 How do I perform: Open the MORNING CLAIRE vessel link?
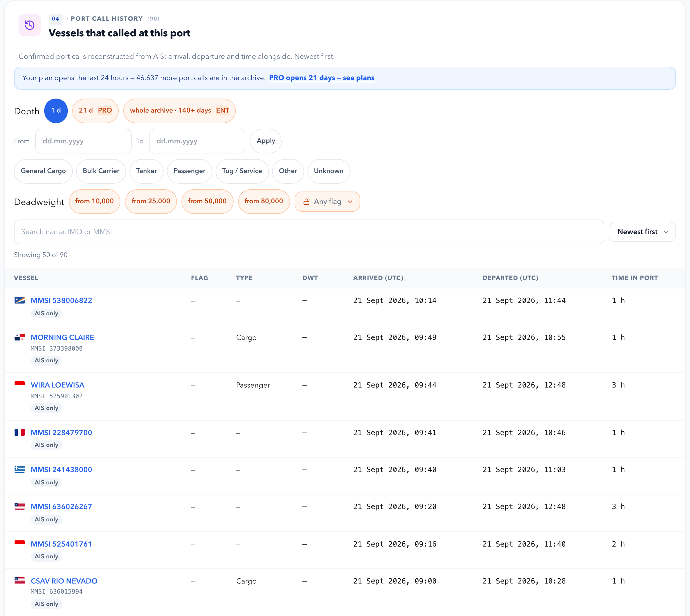pyautogui.click(x=62, y=337)
